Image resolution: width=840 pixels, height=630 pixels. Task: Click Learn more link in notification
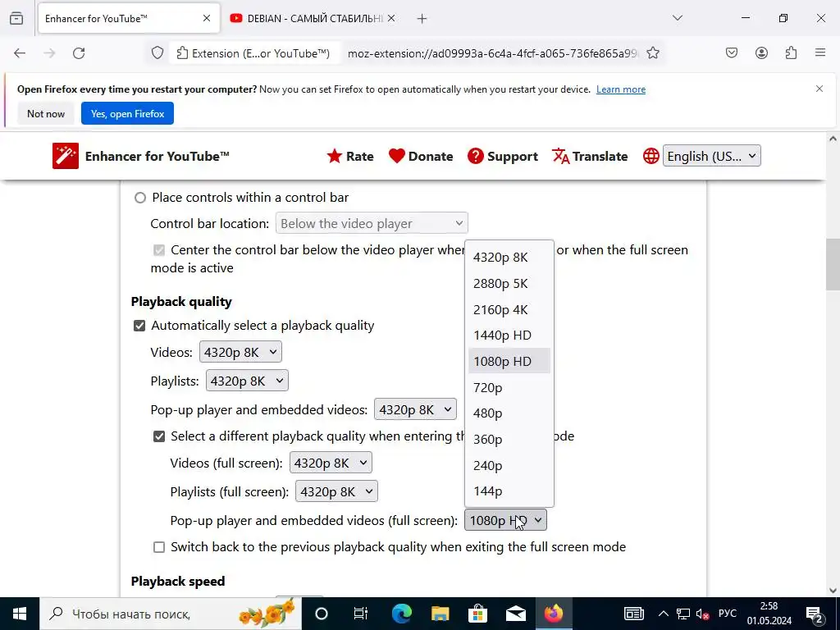621,89
